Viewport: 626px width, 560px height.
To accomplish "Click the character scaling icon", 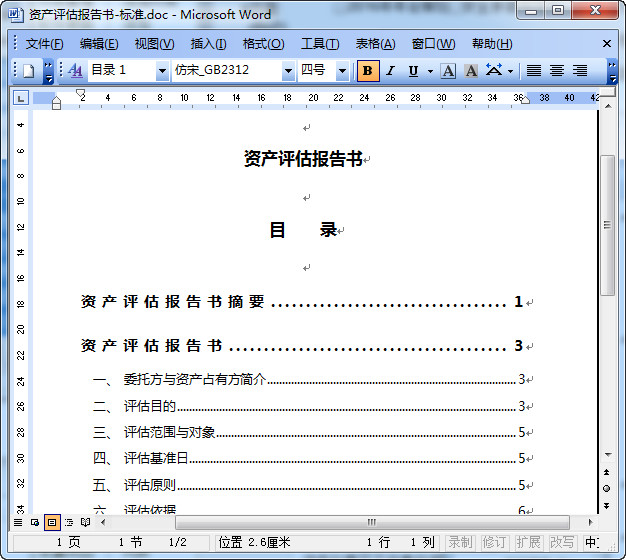I will click(494, 71).
